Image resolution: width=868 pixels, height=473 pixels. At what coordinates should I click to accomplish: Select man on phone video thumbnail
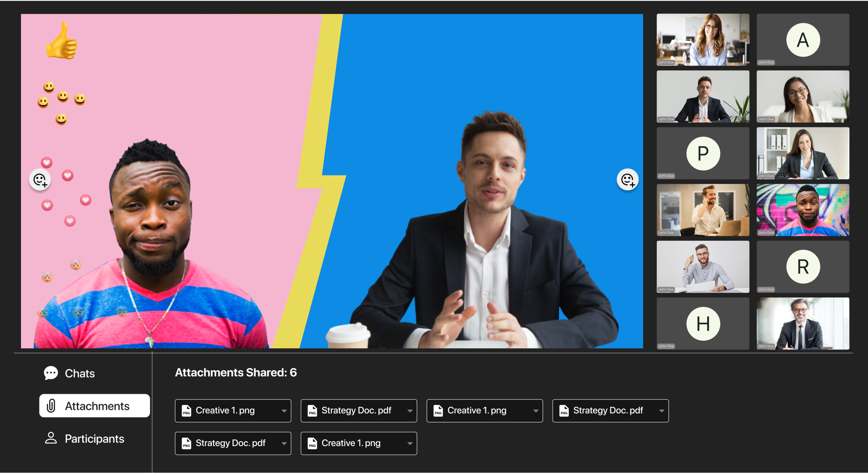[703, 210]
